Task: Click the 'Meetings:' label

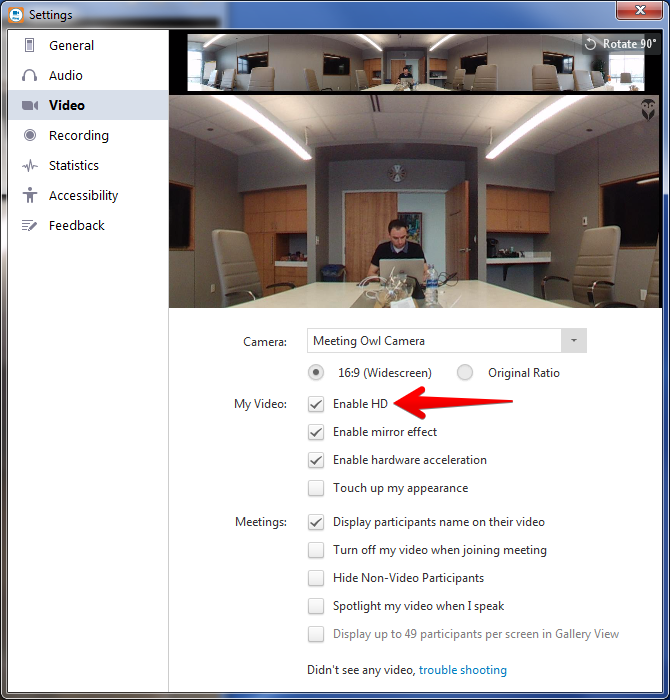Action: pyautogui.click(x=261, y=522)
